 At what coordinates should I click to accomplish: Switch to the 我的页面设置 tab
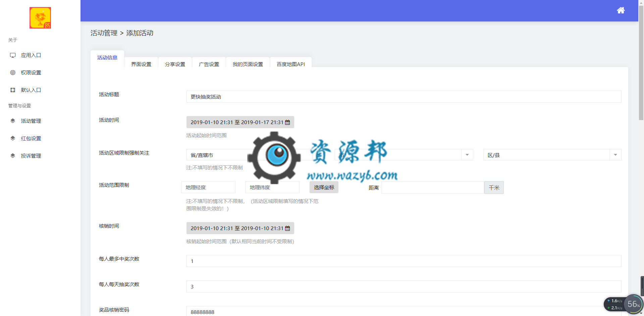tap(248, 64)
